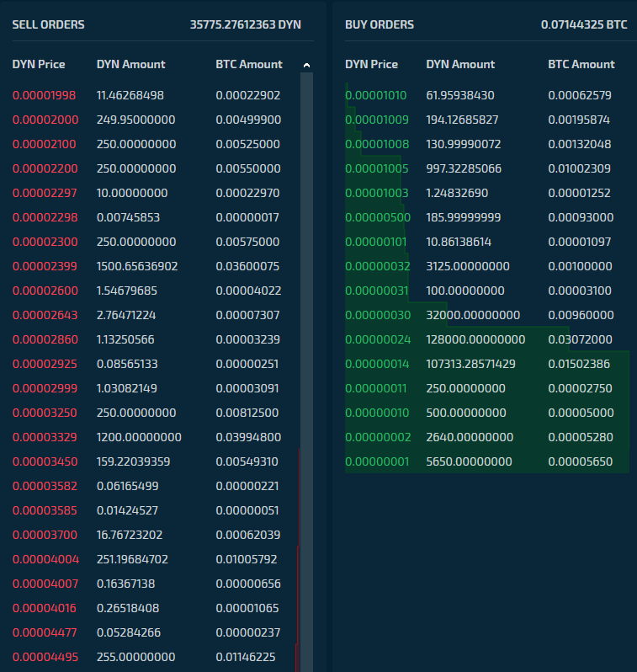Select buy order priced 0.00000011
Screen dimensions: 637x672
point(487,388)
